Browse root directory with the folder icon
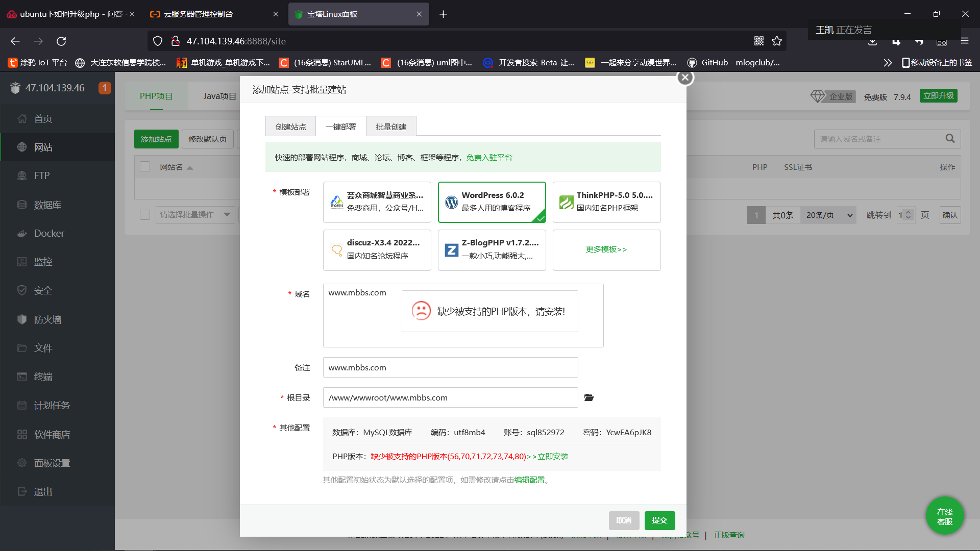This screenshot has height=551, width=980. (x=589, y=397)
